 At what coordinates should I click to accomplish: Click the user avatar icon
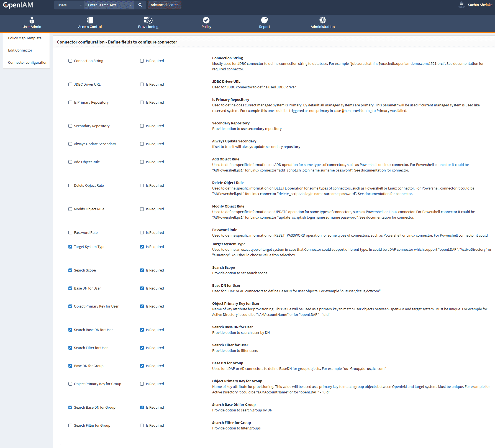(461, 5)
